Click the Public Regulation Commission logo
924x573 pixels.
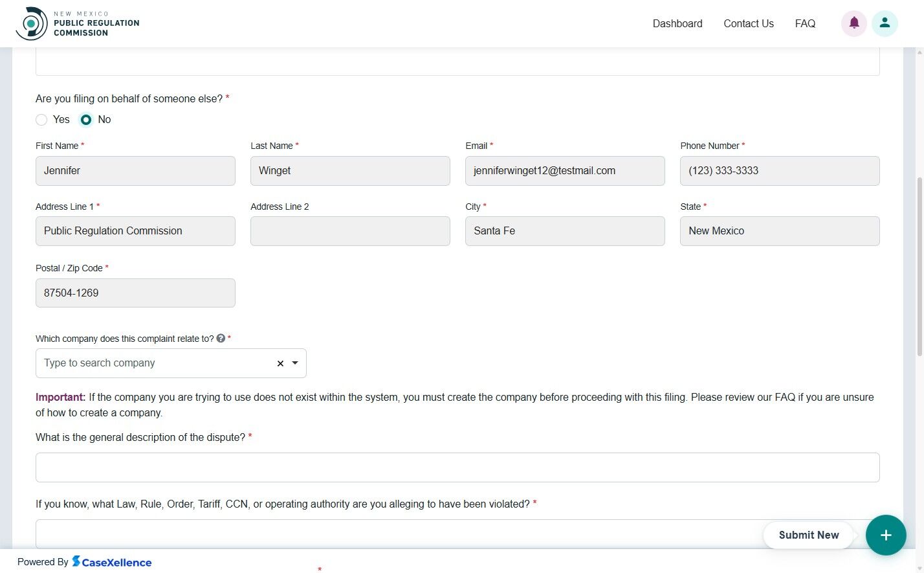point(78,23)
